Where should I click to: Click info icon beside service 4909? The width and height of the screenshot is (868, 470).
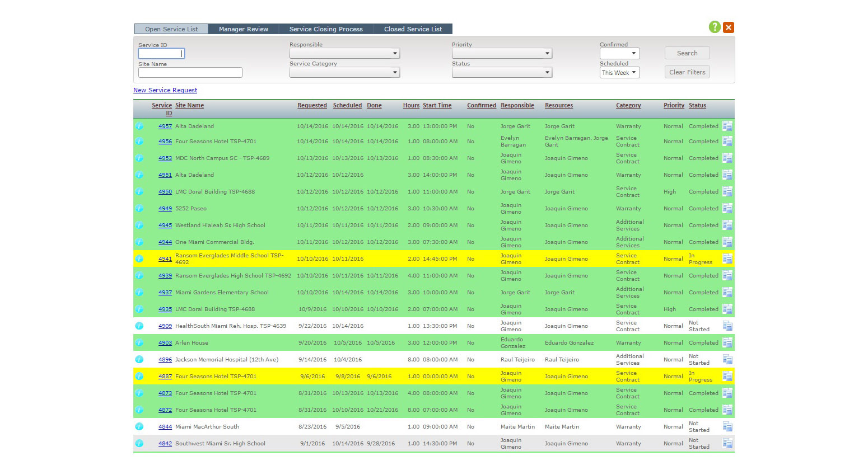139,326
